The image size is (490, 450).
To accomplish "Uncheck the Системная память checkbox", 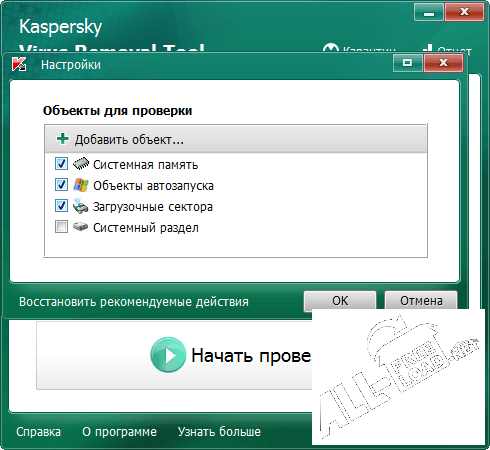I will coord(61,164).
